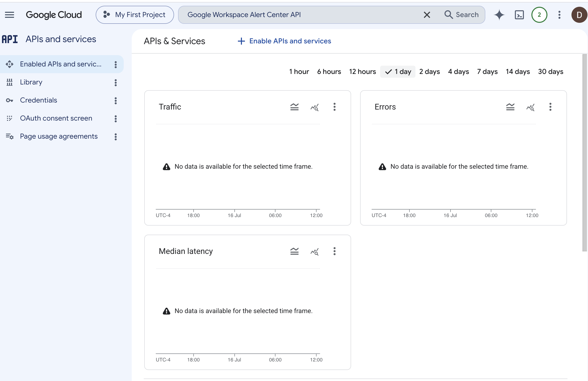Open more options for Library item
The image size is (588, 381).
[116, 82]
